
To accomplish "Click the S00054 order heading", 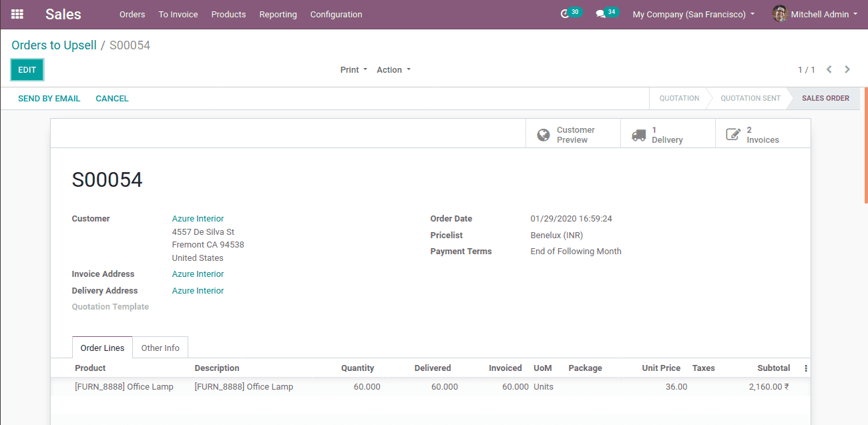I will (x=107, y=180).
